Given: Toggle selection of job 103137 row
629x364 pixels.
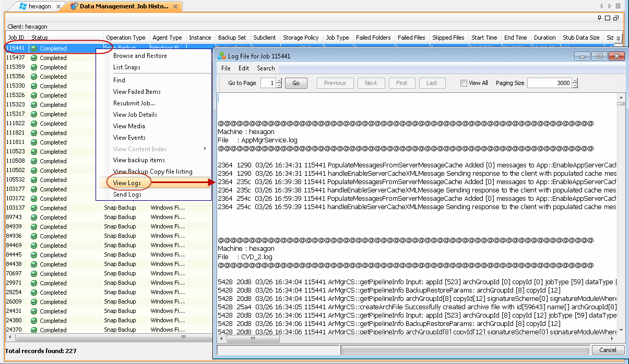Looking at the screenshot, I should pos(52,208).
